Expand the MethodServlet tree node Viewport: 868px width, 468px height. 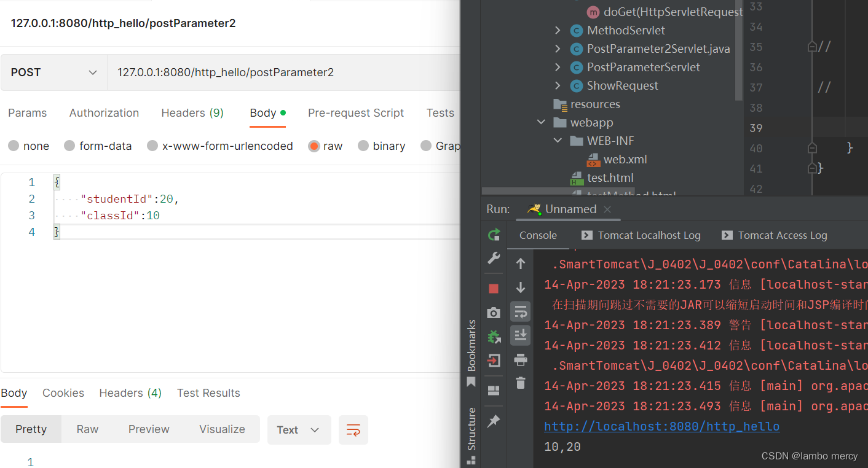[558, 31]
